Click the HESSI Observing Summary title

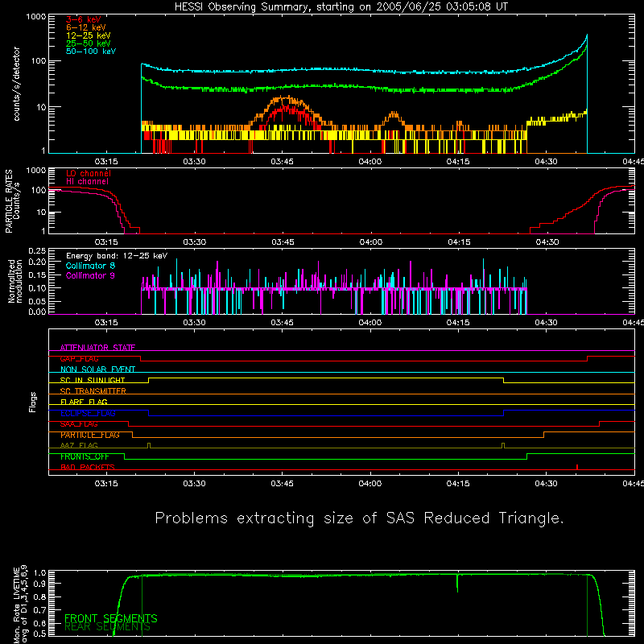[x=341, y=7]
